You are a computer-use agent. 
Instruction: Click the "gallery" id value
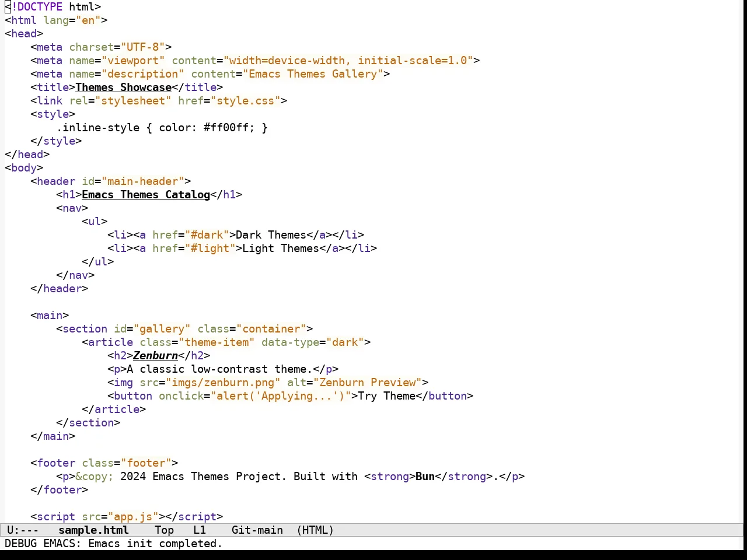(x=162, y=329)
